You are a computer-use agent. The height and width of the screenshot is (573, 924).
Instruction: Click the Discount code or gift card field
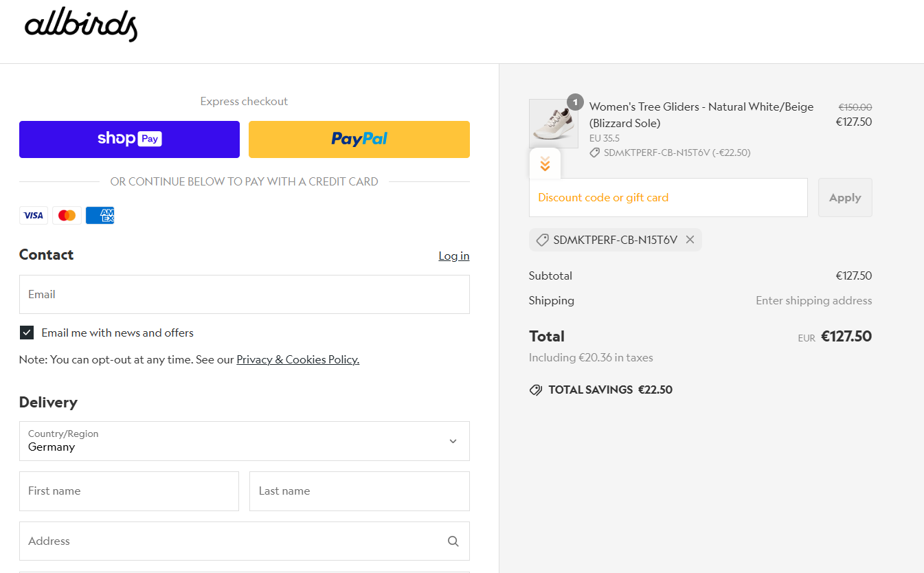click(x=668, y=198)
